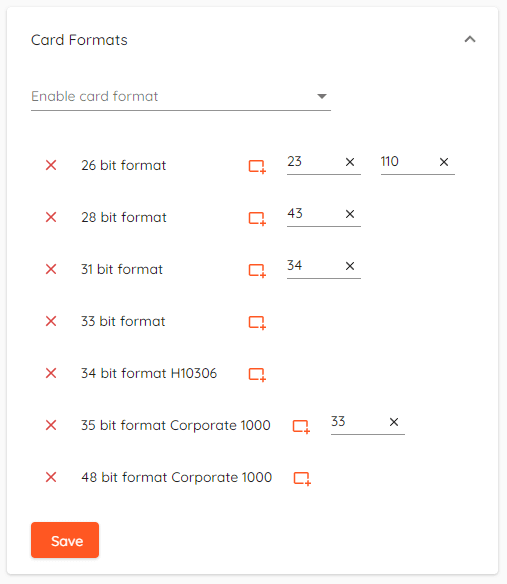
Task: Delete the 31 bit format entry
Action: click(x=51, y=269)
